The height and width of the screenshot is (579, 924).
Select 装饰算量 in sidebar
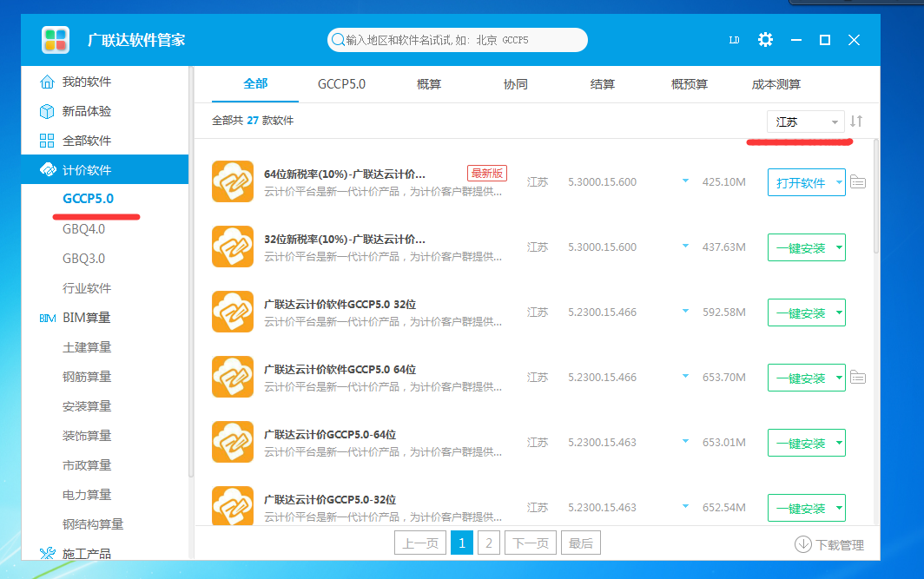[87, 436]
